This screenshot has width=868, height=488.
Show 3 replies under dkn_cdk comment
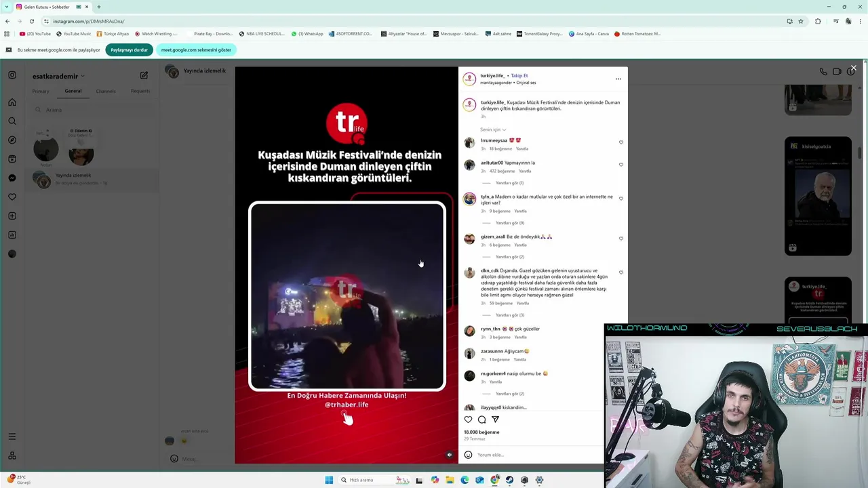click(x=509, y=315)
